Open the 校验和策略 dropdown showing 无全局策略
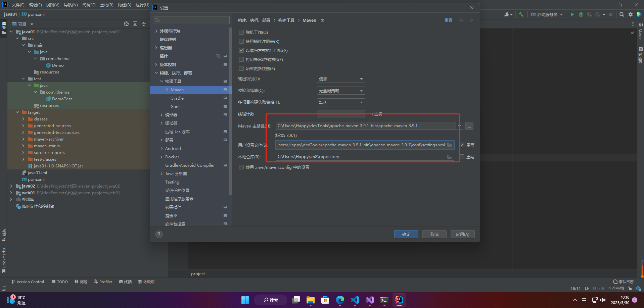Screen dimensions: 644x308 pos(341,91)
